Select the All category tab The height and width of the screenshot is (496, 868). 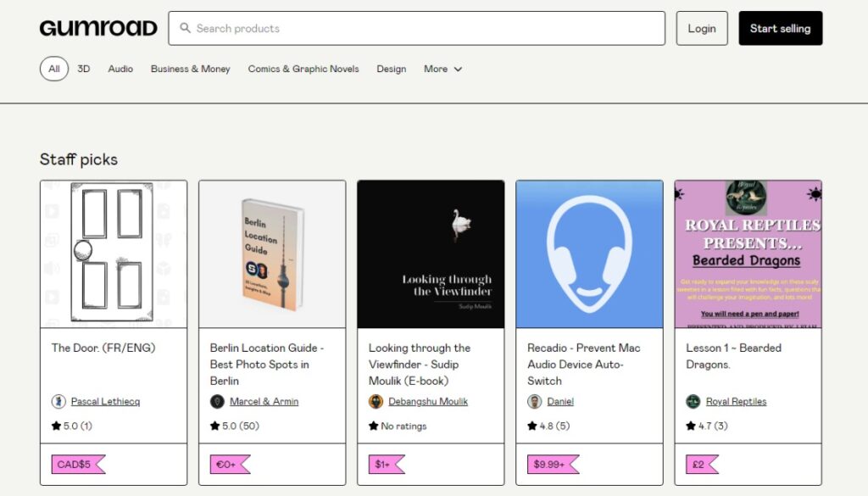tap(54, 69)
